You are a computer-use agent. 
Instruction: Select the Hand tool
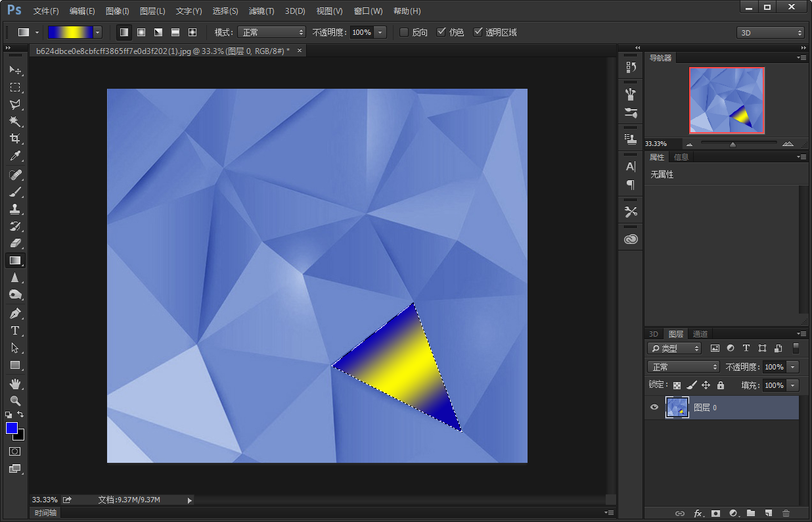pos(15,383)
